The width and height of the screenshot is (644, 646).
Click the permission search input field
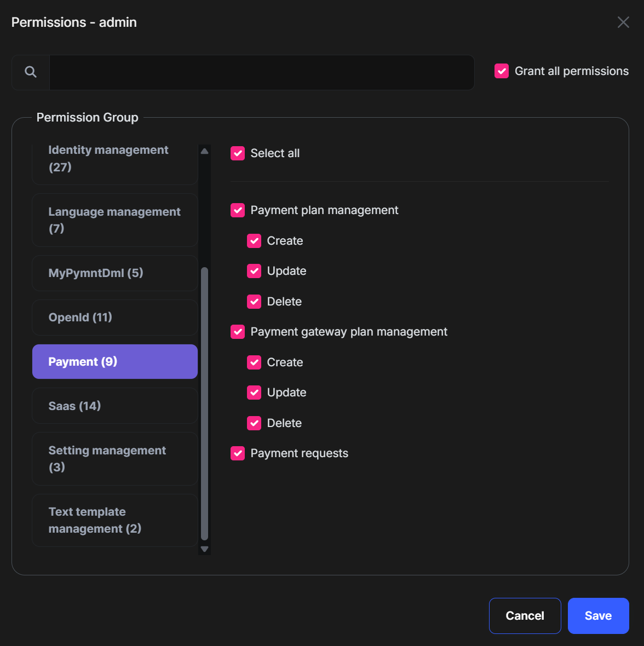pyautogui.click(x=261, y=72)
